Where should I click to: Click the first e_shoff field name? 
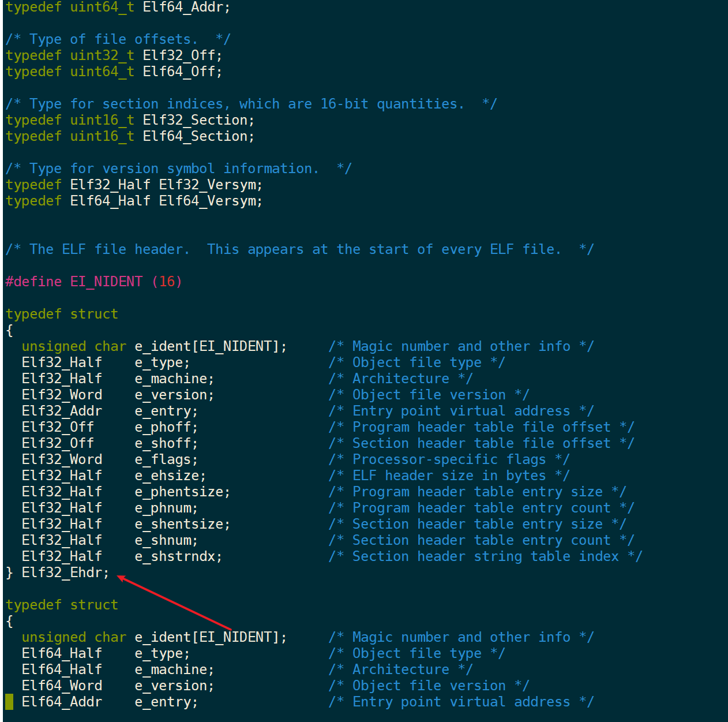pos(165,443)
